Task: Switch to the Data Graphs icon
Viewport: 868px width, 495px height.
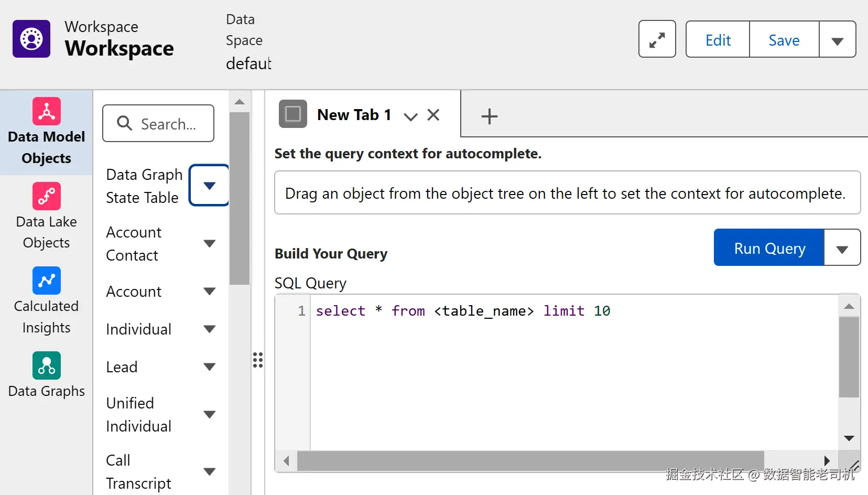Action: tap(47, 365)
